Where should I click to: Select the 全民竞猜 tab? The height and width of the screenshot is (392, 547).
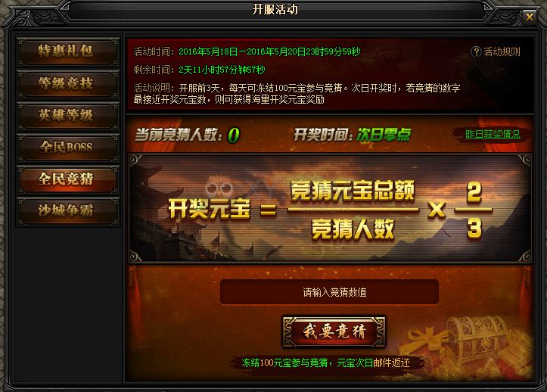(x=67, y=179)
